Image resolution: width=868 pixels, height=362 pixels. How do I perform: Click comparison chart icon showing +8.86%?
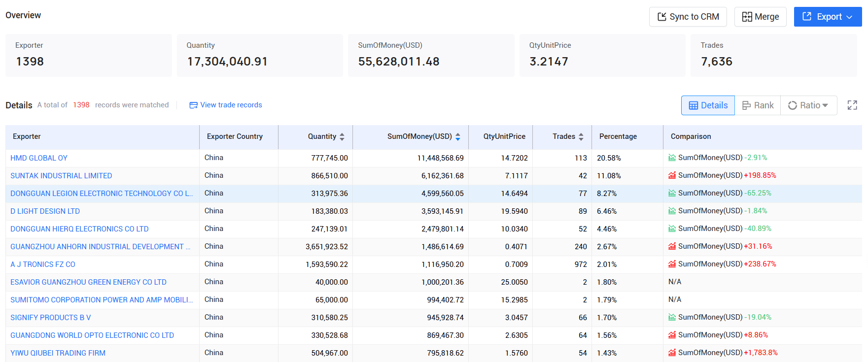pyautogui.click(x=672, y=335)
